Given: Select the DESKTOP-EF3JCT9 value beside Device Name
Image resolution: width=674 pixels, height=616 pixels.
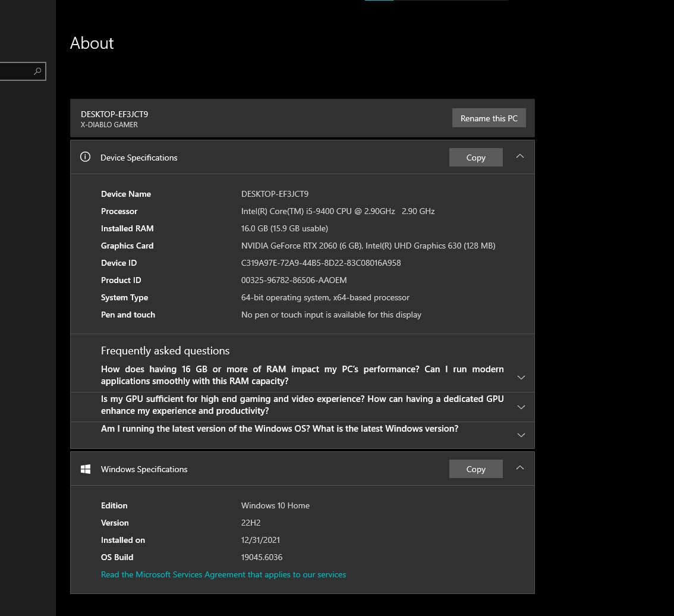Looking at the screenshot, I should tap(275, 194).
